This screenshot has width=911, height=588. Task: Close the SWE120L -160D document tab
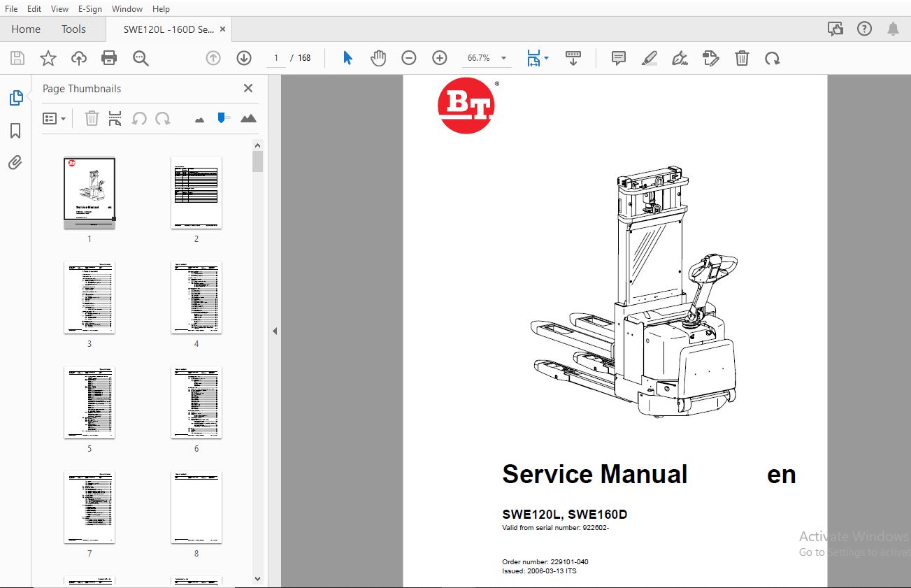[222, 29]
